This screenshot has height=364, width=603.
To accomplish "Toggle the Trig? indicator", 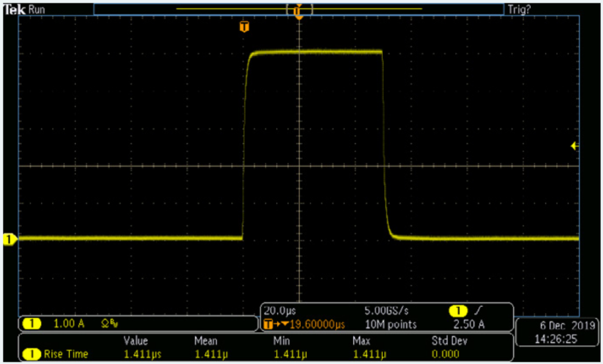I will coord(519,8).
